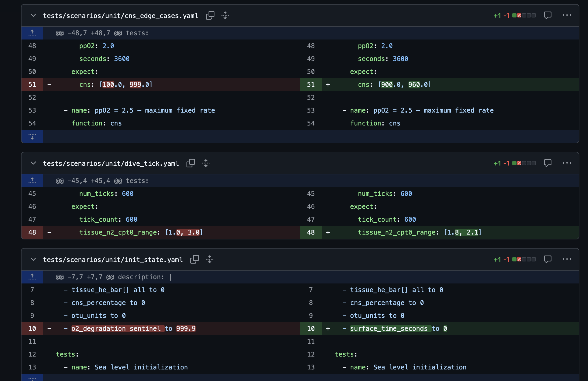Click right-side 'tick_count: 600' line

click(x=450, y=220)
